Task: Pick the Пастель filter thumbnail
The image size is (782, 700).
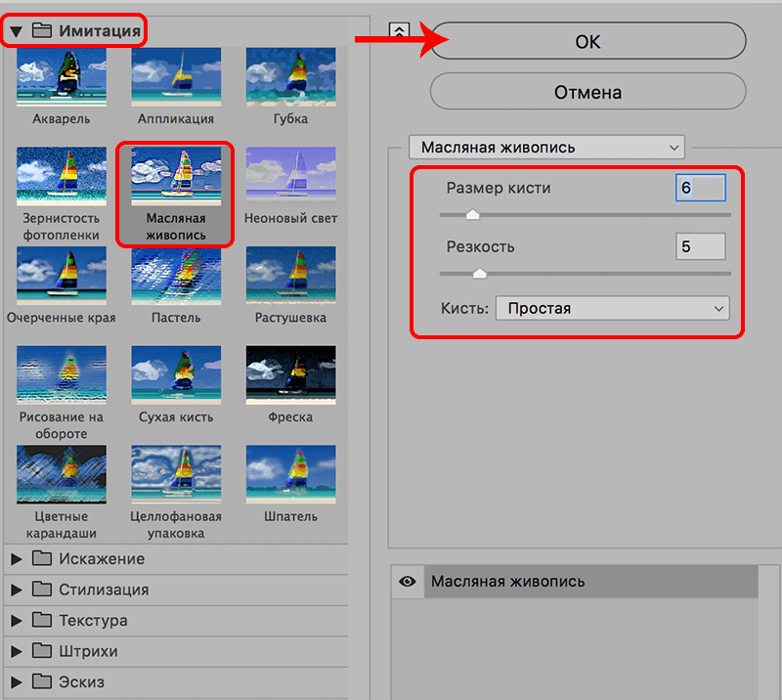Action: pos(175,276)
